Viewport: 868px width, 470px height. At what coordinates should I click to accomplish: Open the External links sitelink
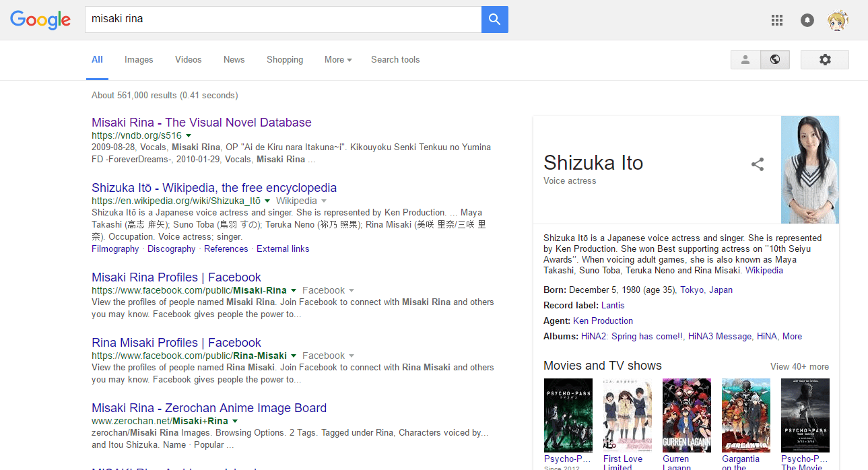283,249
